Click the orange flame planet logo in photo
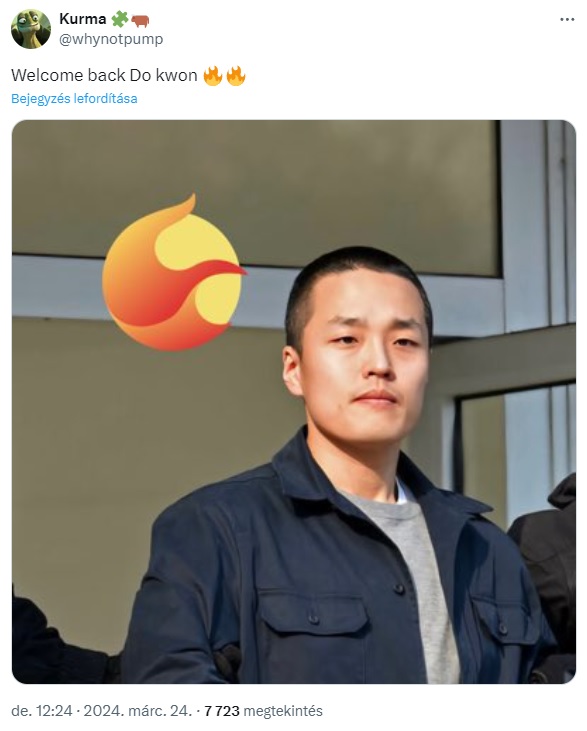 pos(173,273)
